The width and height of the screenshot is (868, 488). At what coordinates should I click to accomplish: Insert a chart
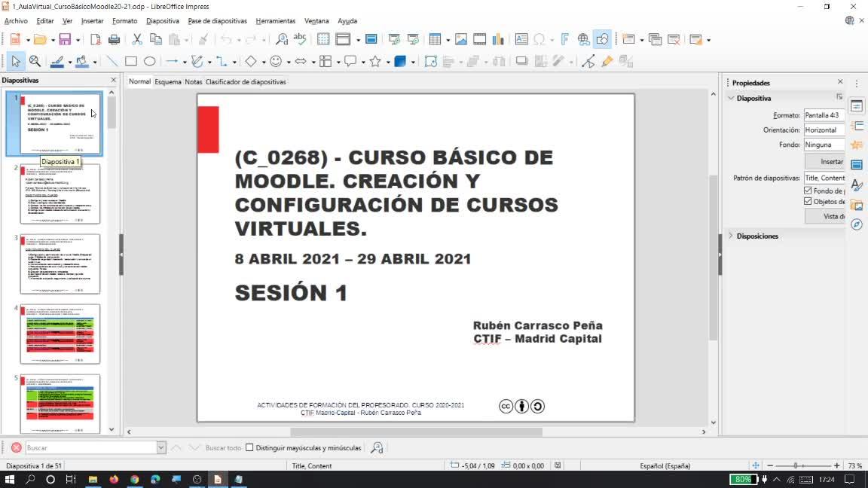(498, 39)
